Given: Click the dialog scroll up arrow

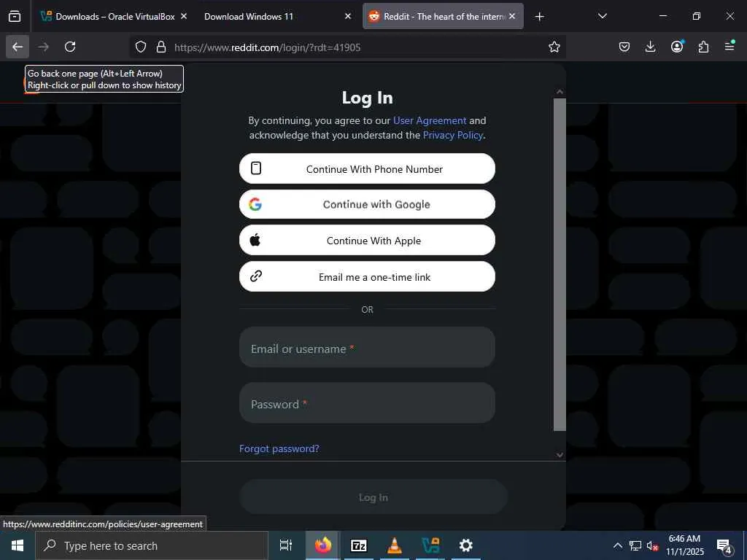Looking at the screenshot, I should click(x=560, y=91).
